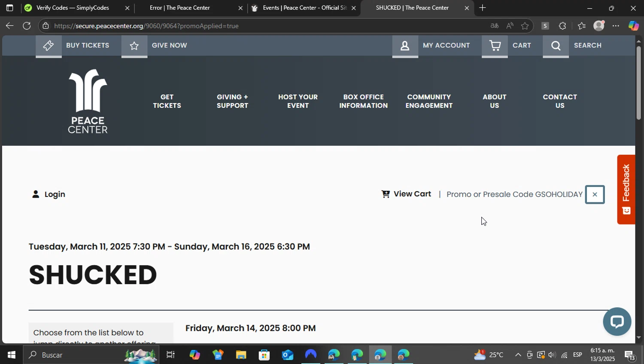View site information lock icon

point(46,26)
